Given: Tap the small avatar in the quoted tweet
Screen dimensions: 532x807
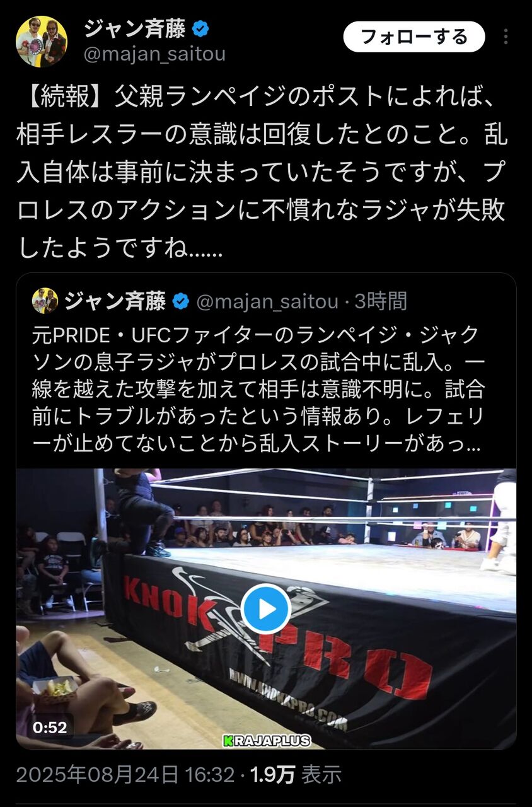Looking at the screenshot, I should (x=45, y=301).
